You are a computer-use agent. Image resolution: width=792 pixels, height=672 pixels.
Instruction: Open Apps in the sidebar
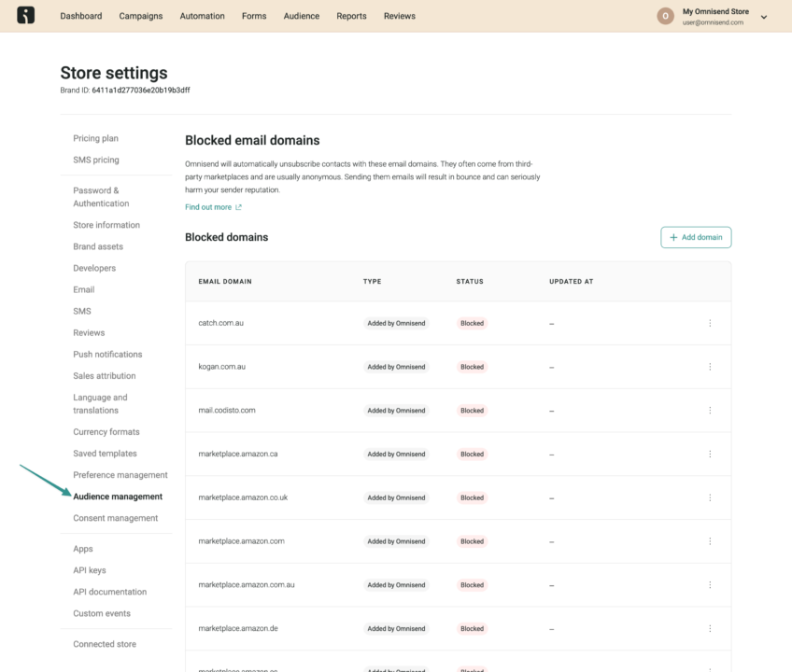[83, 549]
